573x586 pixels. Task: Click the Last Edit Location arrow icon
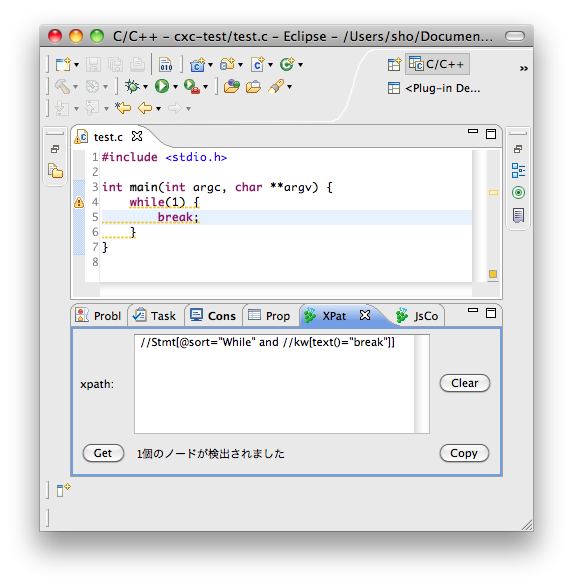(x=123, y=108)
